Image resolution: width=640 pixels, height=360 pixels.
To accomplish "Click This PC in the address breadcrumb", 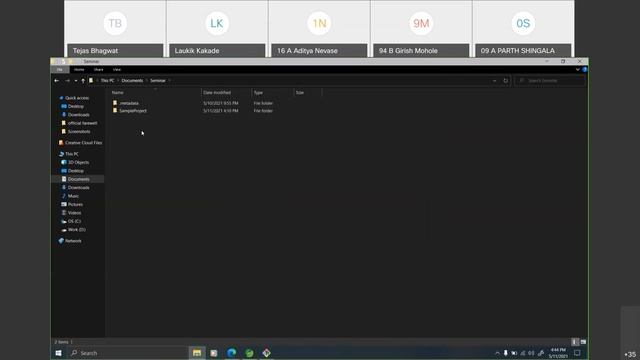I will 108,81.
